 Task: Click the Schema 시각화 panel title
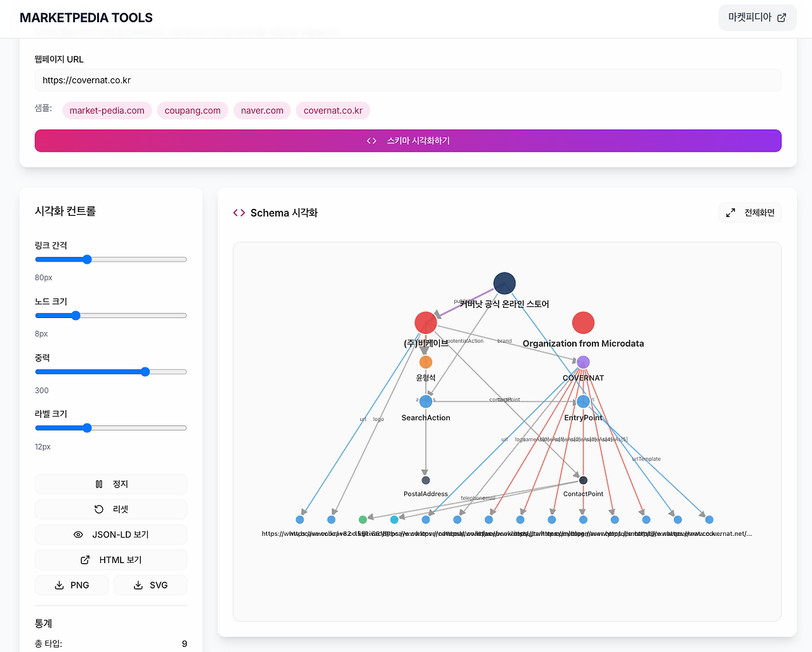tap(284, 213)
